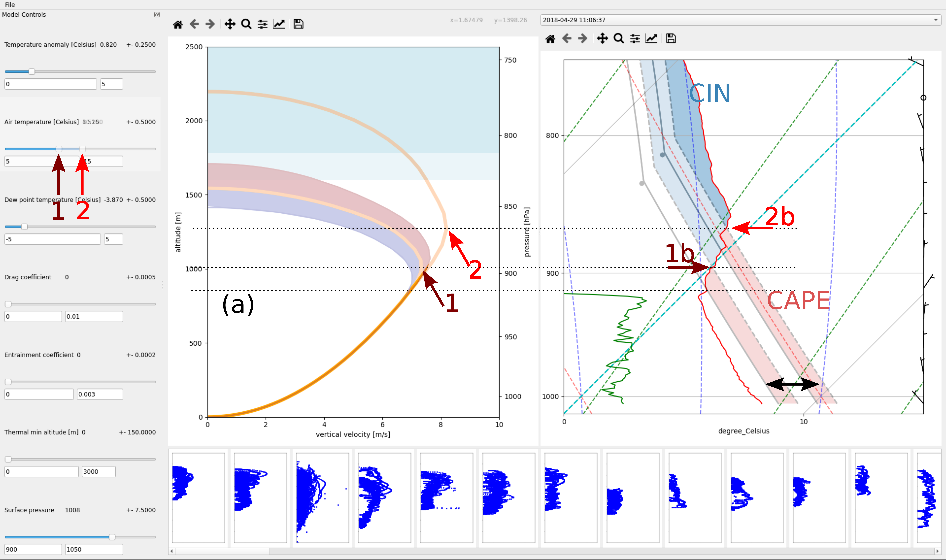Undock the Model Controls panel
946x560 pixels.
[x=157, y=15]
